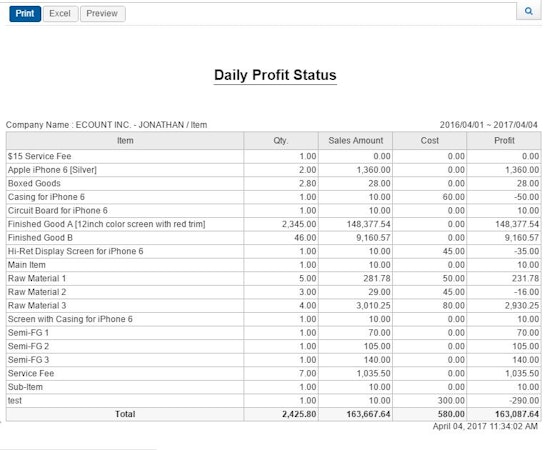Select the Main Item row name

(27, 265)
